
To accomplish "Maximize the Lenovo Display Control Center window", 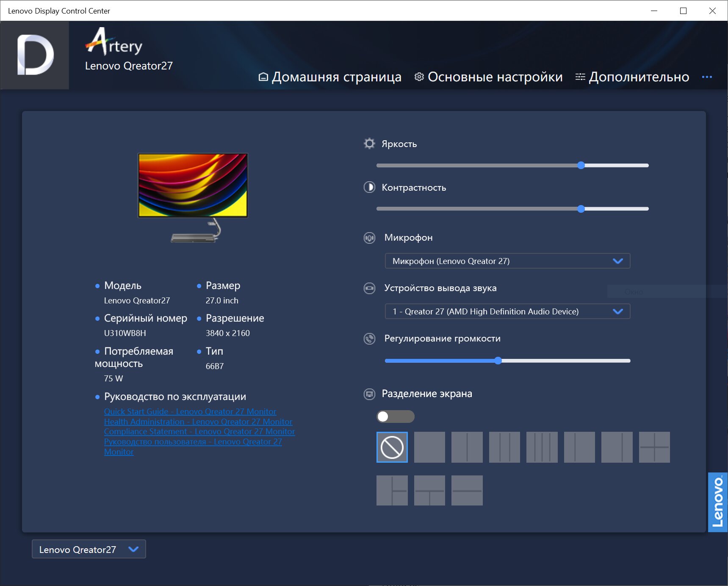I will pyautogui.click(x=683, y=11).
